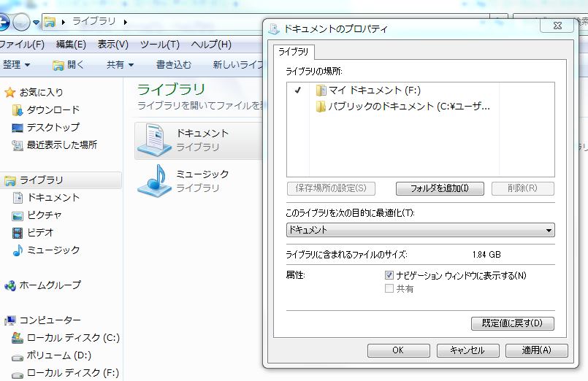Click the properties dialog title icon
Screen dimensions: 588x381
point(274,29)
